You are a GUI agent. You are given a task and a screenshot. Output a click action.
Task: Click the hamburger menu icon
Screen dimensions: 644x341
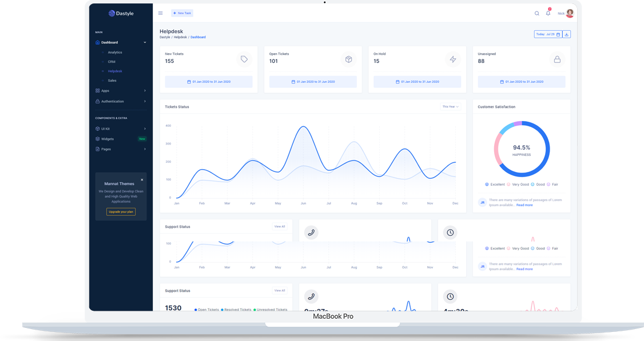coord(160,13)
